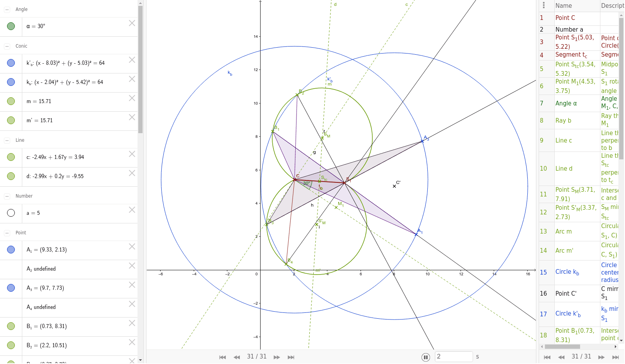Select Angle α row in protocol
Image resolution: width=625 pixels, height=364 pixels.
[x=579, y=103]
